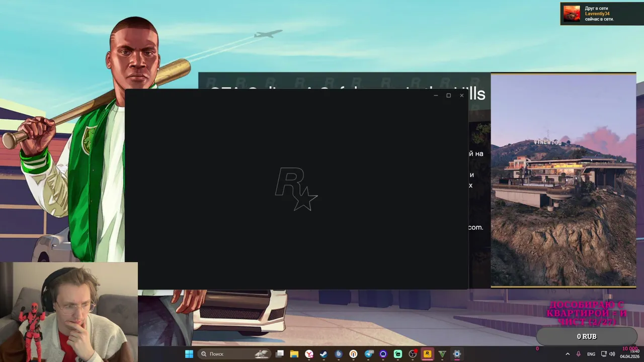Open the green app icon in the taskbar

point(398,354)
